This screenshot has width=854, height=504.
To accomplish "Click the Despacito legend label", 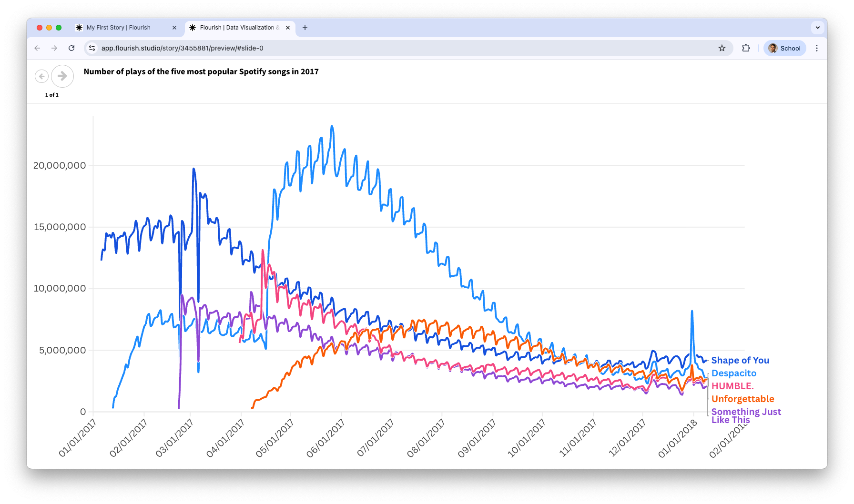I will pos(734,373).
